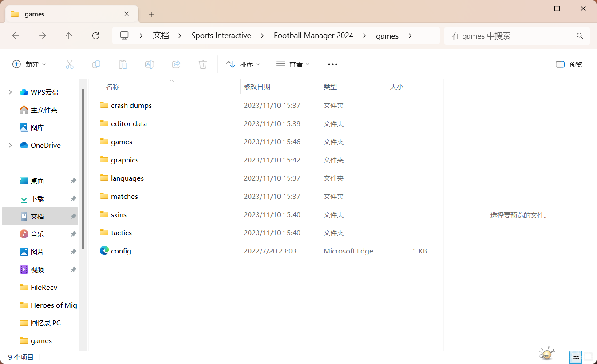This screenshot has height=364, width=597.
Task: Toggle the 预览 preview pane
Action: (x=569, y=64)
